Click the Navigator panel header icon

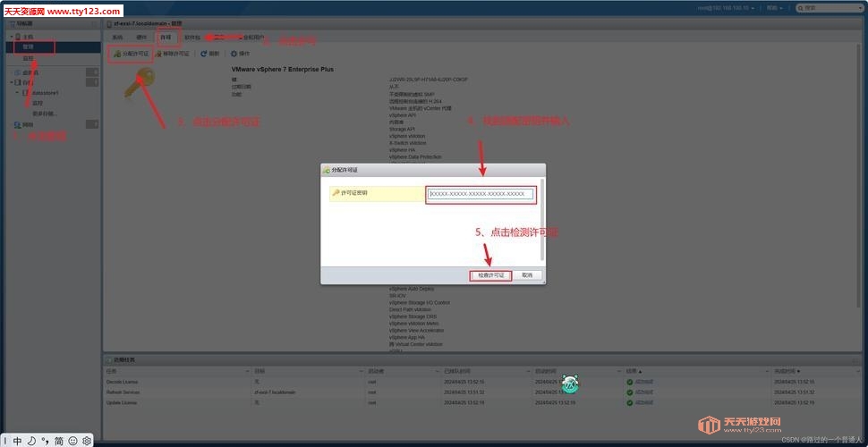click(13, 24)
